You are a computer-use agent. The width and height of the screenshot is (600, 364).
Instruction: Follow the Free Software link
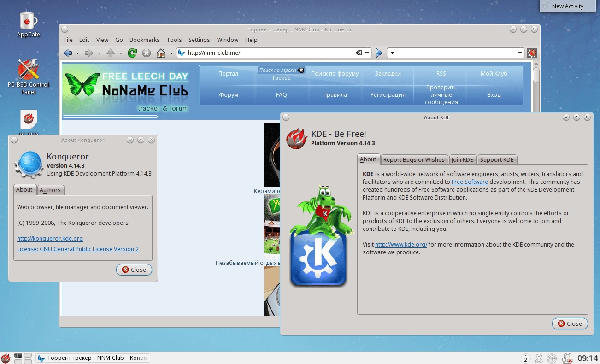[x=470, y=182]
